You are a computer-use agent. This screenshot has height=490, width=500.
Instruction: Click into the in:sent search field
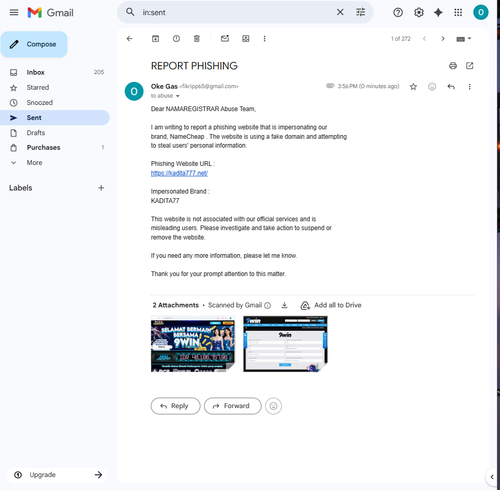pyautogui.click(x=235, y=12)
